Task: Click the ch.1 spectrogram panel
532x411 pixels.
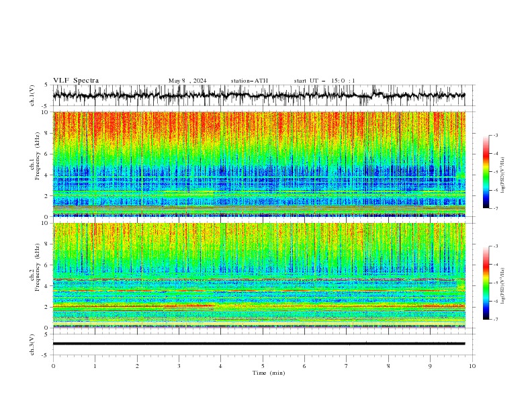Action: pos(259,164)
